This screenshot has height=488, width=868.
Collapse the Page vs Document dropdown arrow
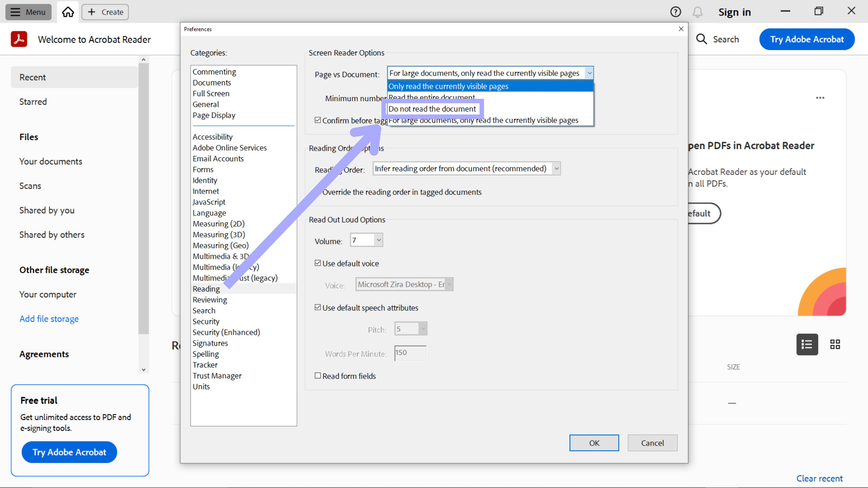589,73
